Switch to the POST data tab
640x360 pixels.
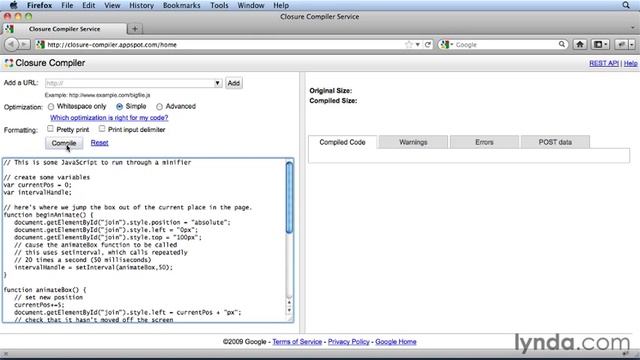555,142
